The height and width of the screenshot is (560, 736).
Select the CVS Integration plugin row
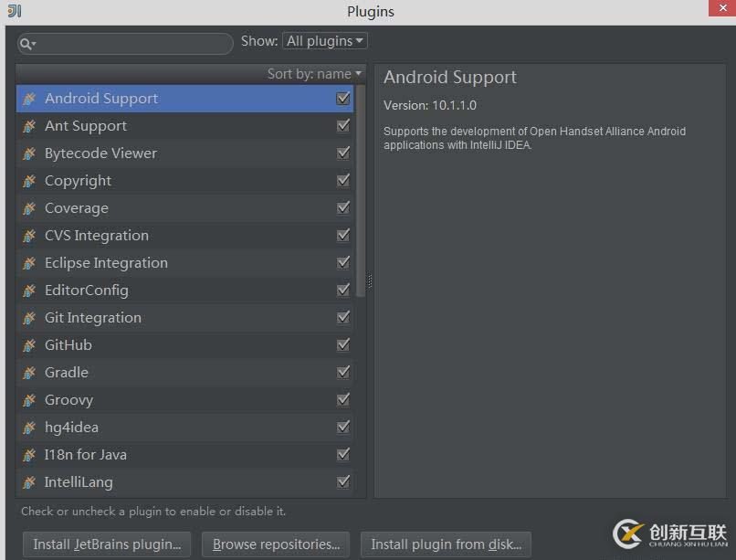[185, 236]
